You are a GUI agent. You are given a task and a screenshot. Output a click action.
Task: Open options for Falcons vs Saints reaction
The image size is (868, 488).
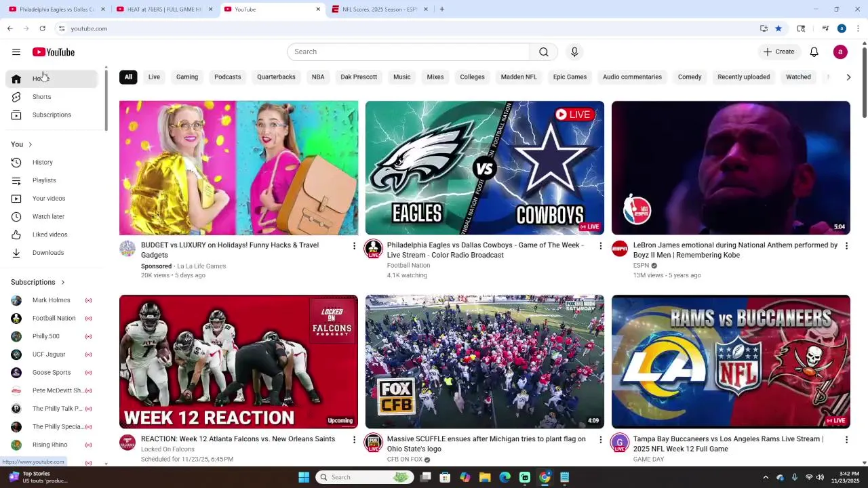(354, 440)
